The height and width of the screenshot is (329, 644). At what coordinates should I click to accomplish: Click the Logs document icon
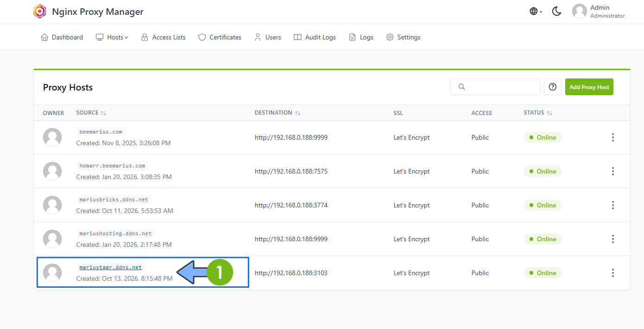pos(352,37)
